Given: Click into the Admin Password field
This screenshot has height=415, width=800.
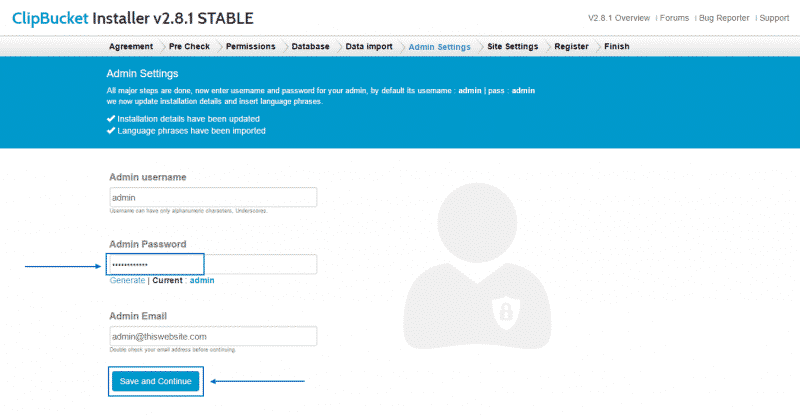Looking at the screenshot, I should pyautogui.click(x=212, y=264).
